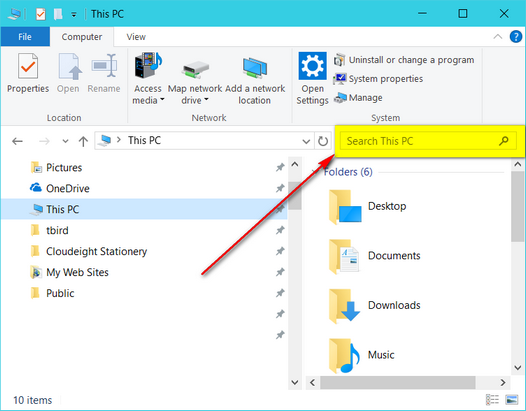Click Uninstall or change a program
This screenshot has height=411, width=526.
pos(404,60)
